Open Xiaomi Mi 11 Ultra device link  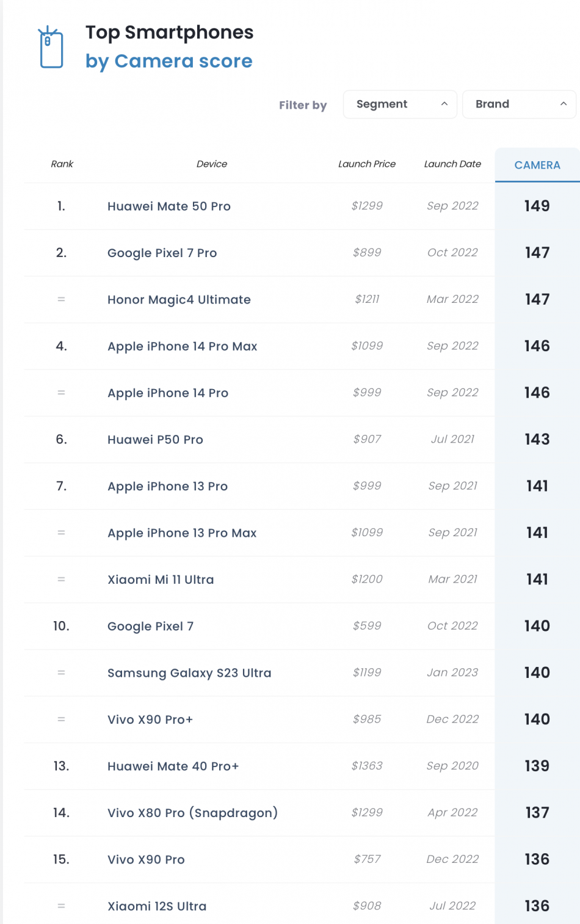coord(161,580)
